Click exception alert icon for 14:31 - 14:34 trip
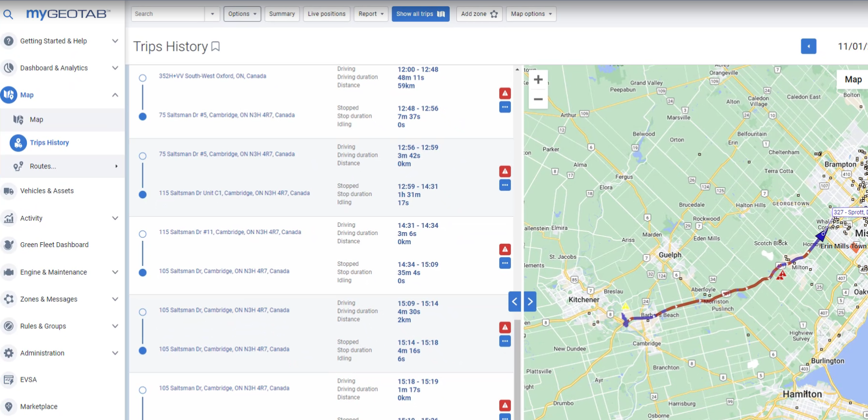Viewport: 868px width, 420px height. (505, 249)
